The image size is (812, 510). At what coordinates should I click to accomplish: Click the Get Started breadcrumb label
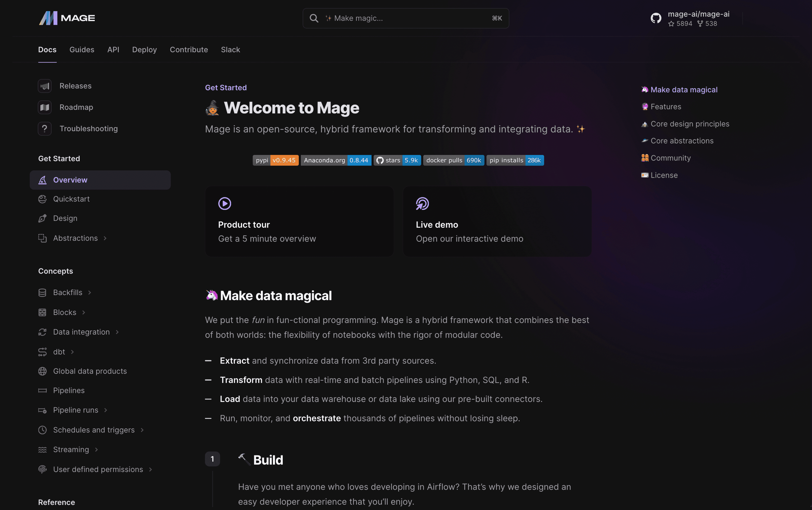coord(226,88)
